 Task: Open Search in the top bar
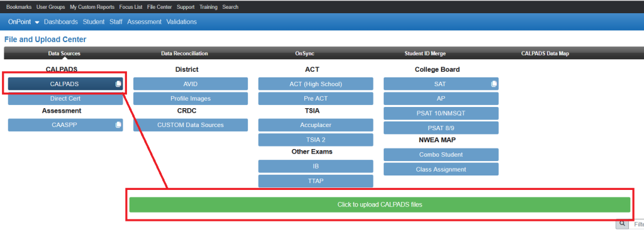click(230, 7)
